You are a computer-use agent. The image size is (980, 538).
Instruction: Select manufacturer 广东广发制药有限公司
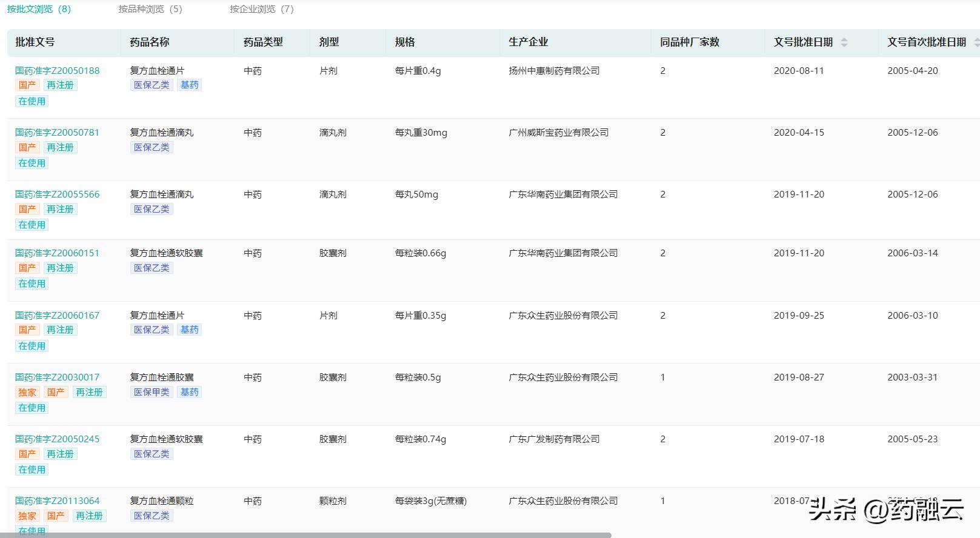pos(554,439)
